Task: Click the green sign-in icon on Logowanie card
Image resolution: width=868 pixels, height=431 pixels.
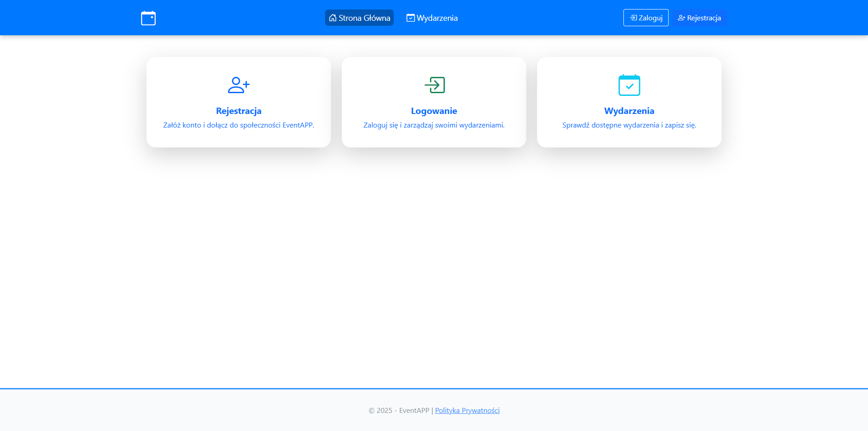Action: coord(434,85)
